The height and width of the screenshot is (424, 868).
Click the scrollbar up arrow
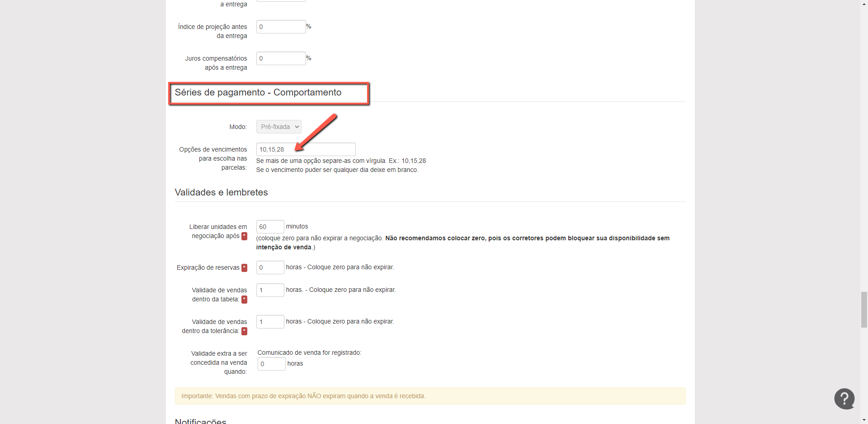[x=864, y=4]
